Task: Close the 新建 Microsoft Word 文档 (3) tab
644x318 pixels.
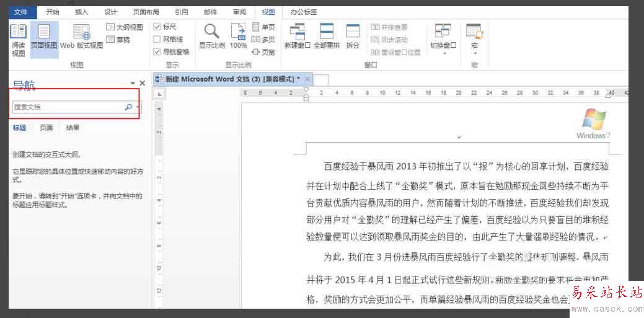Action: [x=307, y=79]
